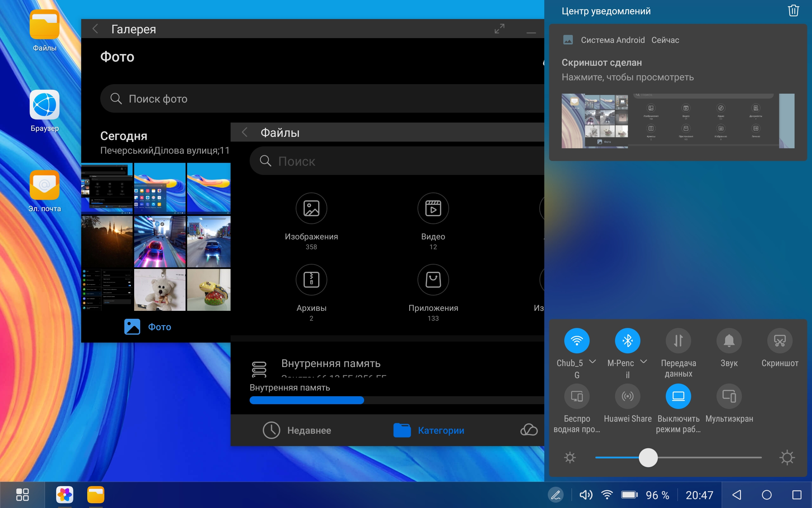Open the app launcher grid in the taskbar
The width and height of the screenshot is (812, 508).
pos(23,495)
